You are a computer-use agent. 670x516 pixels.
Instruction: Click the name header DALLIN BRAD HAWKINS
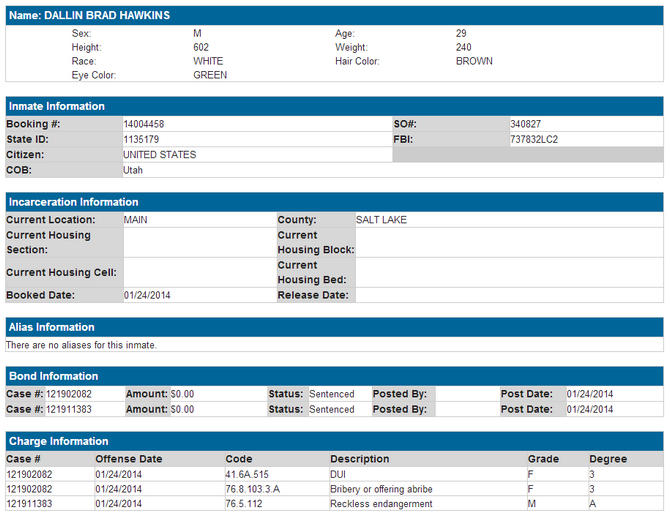(335, 15)
